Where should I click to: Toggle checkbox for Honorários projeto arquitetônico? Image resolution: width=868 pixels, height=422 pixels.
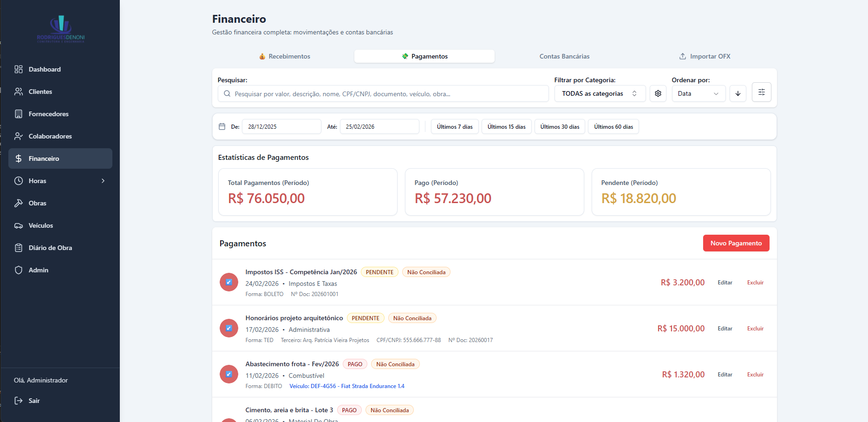(229, 328)
